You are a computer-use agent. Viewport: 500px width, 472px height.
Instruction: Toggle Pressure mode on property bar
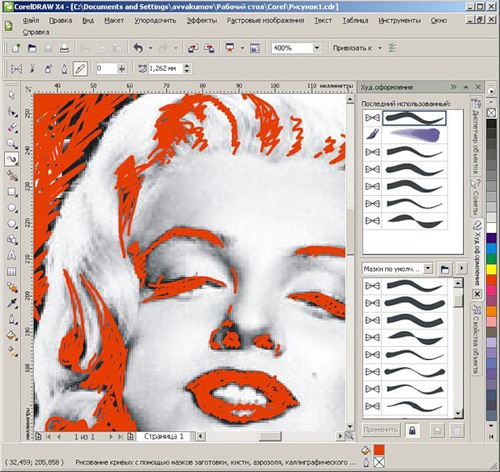click(80, 69)
